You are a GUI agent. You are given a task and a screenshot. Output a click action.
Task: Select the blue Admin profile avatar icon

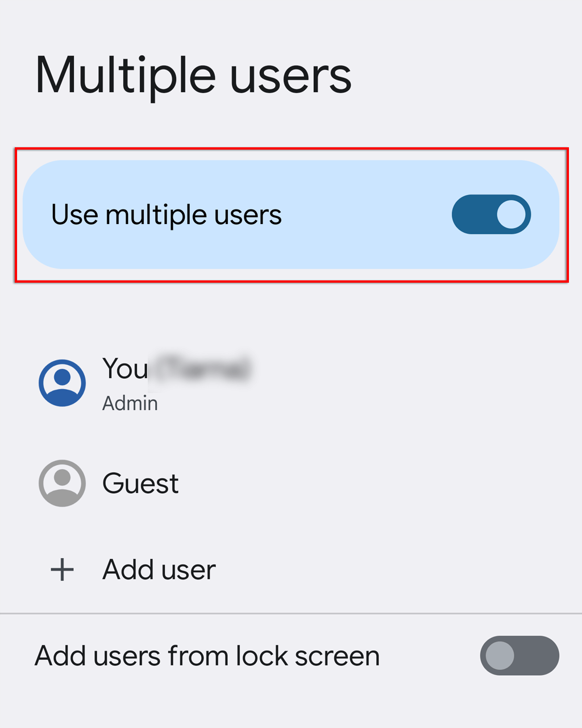point(62,383)
